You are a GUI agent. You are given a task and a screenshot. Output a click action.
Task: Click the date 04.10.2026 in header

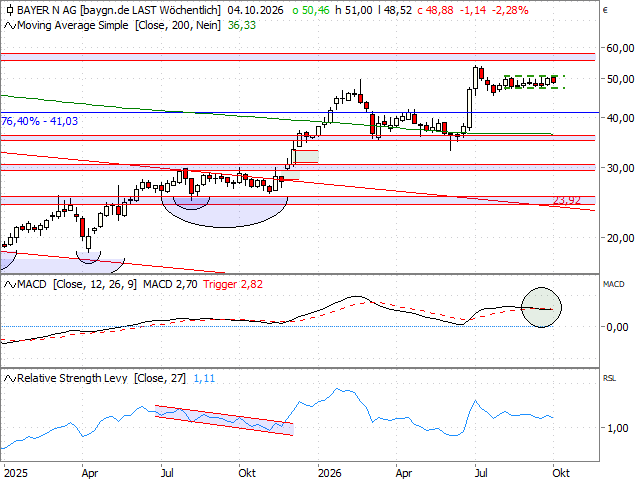pyautogui.click(x=256, y=10)
